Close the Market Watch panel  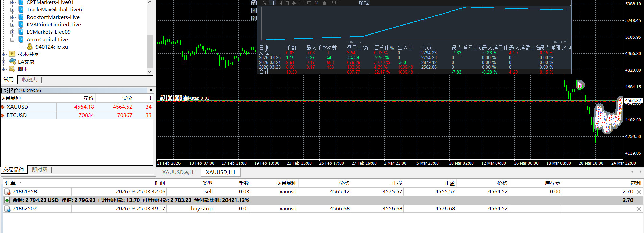coord(151,90)
